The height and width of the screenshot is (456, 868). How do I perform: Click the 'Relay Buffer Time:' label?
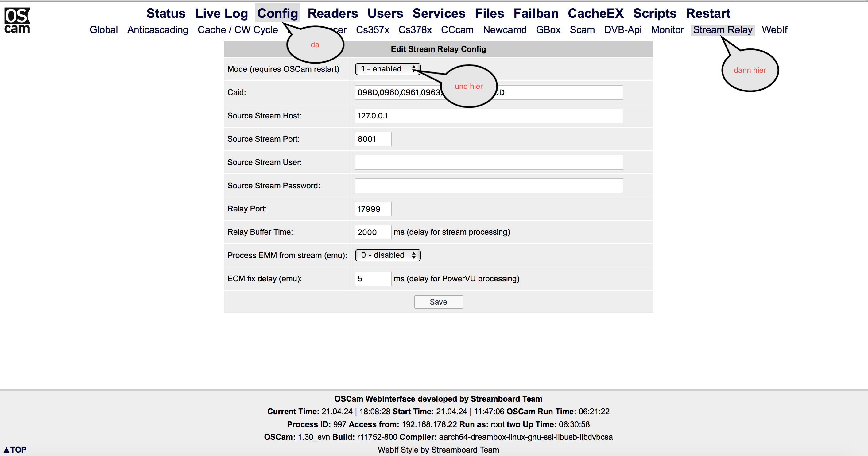pyautogui.click(x=260, y=232)
